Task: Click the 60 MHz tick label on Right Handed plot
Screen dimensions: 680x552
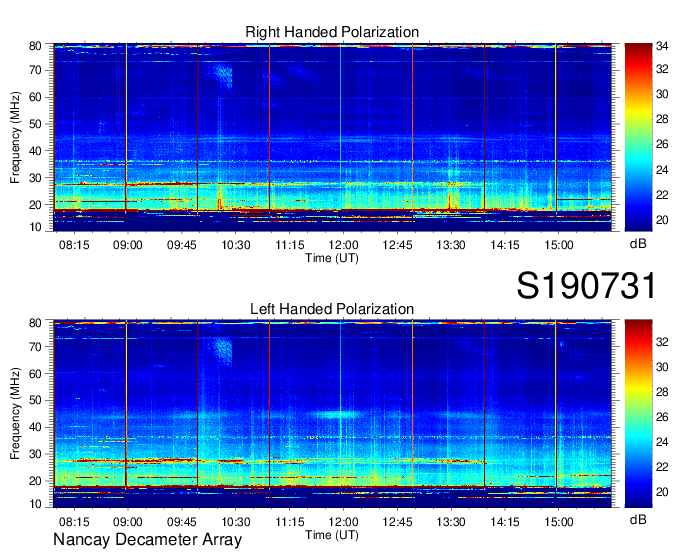Action: coord(35,97)
